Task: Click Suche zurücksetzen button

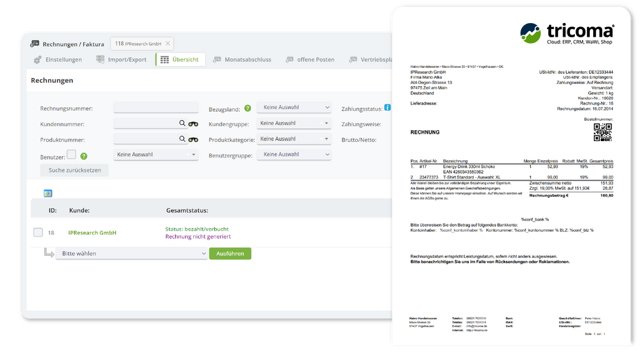Action: click(75, 170)
